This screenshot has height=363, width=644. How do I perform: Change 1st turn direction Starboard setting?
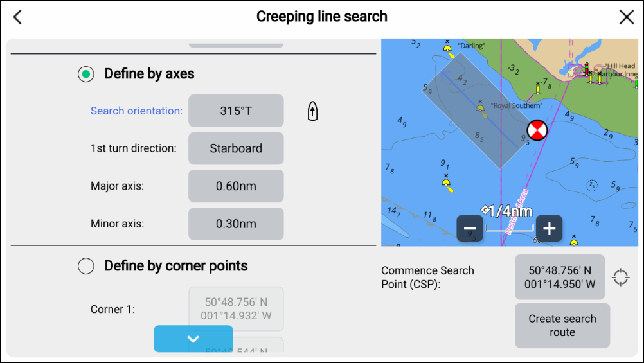236,148
